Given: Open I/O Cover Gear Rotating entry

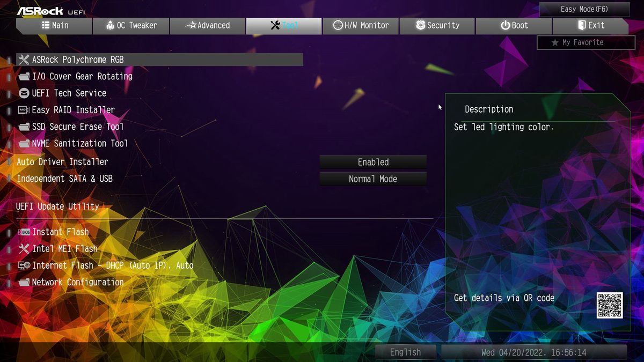Looking at the screenshot, I should [x=82, y=76].
